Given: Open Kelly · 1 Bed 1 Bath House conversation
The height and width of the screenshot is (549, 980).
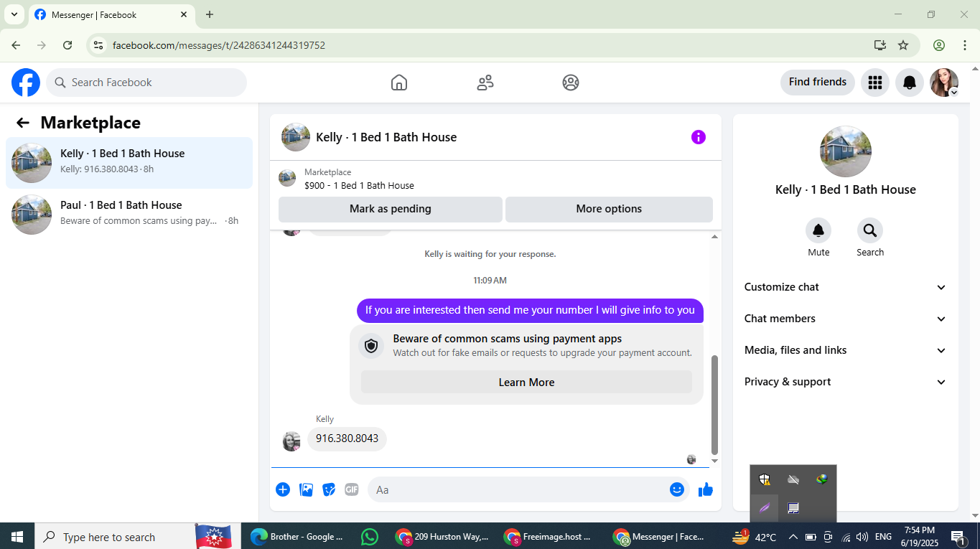Looking at the screenshot, I should (129, 163).
